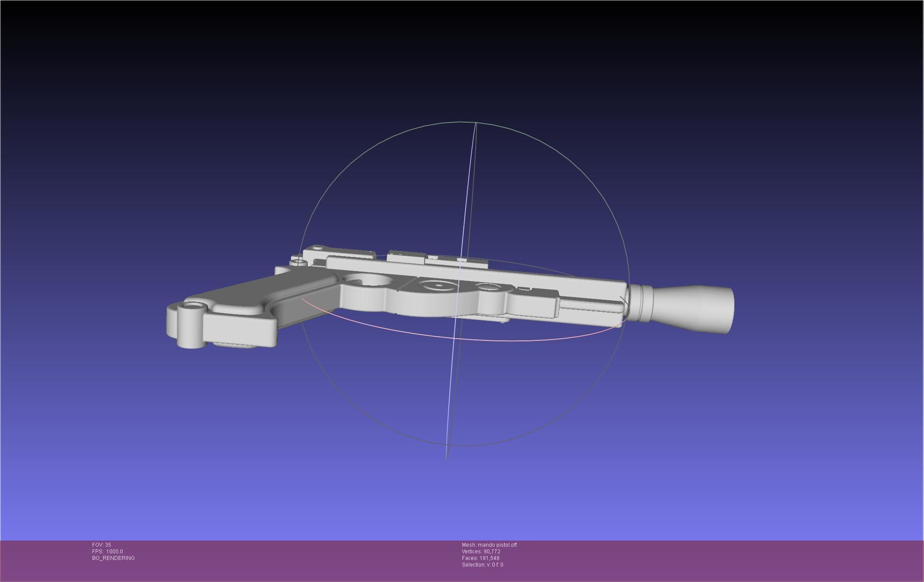The height and width of the screenshot is (582, 924).
Task: Click the ring at the grip base
Action: [193, 324]
